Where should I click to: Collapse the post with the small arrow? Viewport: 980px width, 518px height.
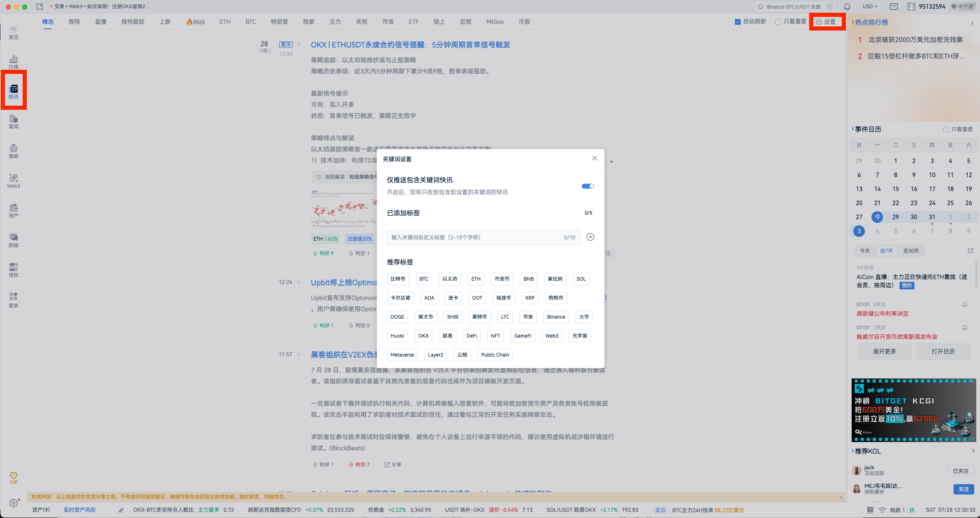(612, 162)
